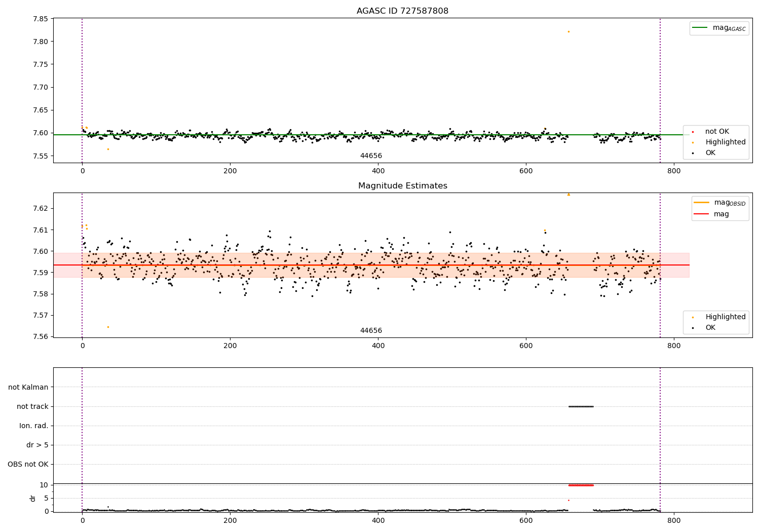Screen dimensions: 760x532
Task: Click the 7.85 y-axis tick label
Action: click(x=40, y=19)
